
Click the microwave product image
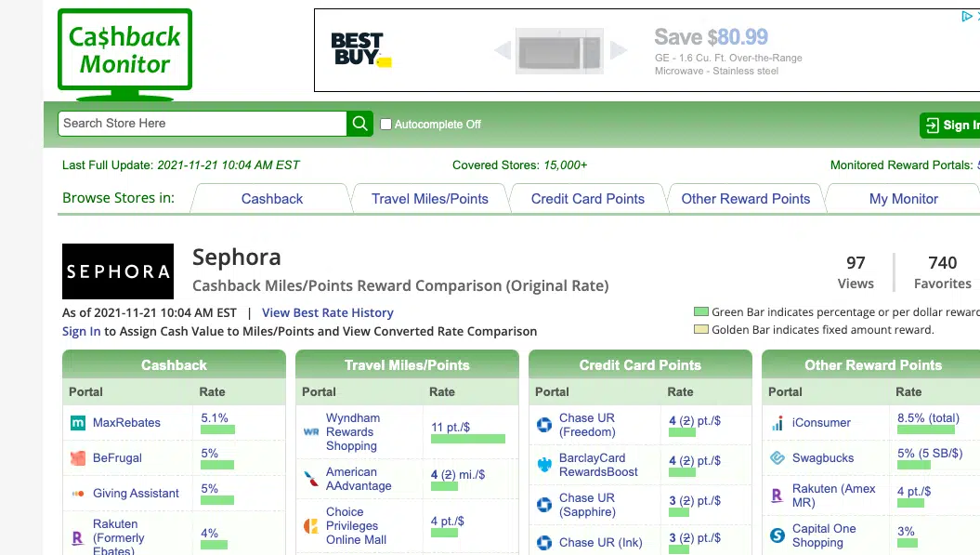point(559,51)
